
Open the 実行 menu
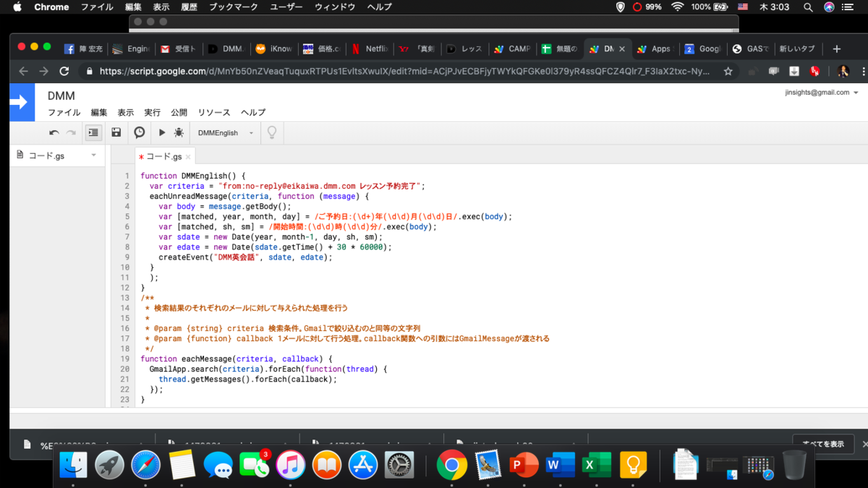[x=153, y=113]
